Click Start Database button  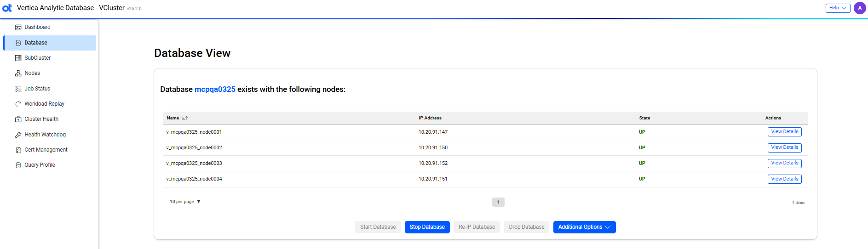click(378, 227)
